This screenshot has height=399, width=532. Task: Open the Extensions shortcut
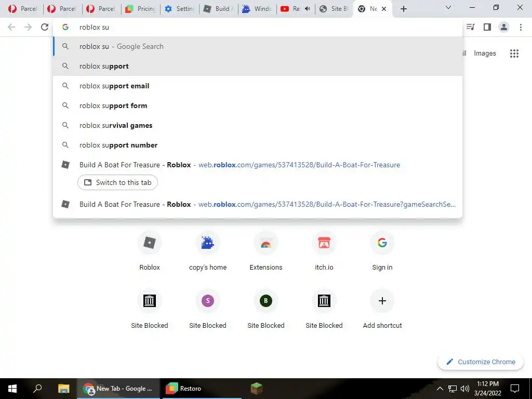tap(266, 251)
